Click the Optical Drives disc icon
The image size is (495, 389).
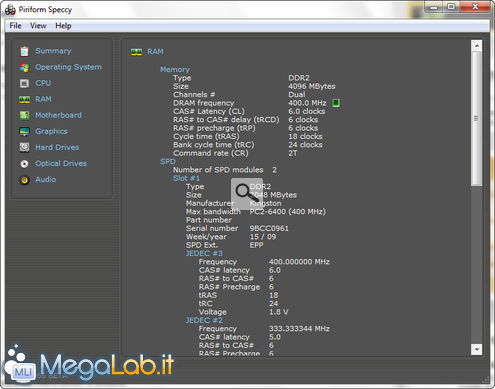point(24,164)
